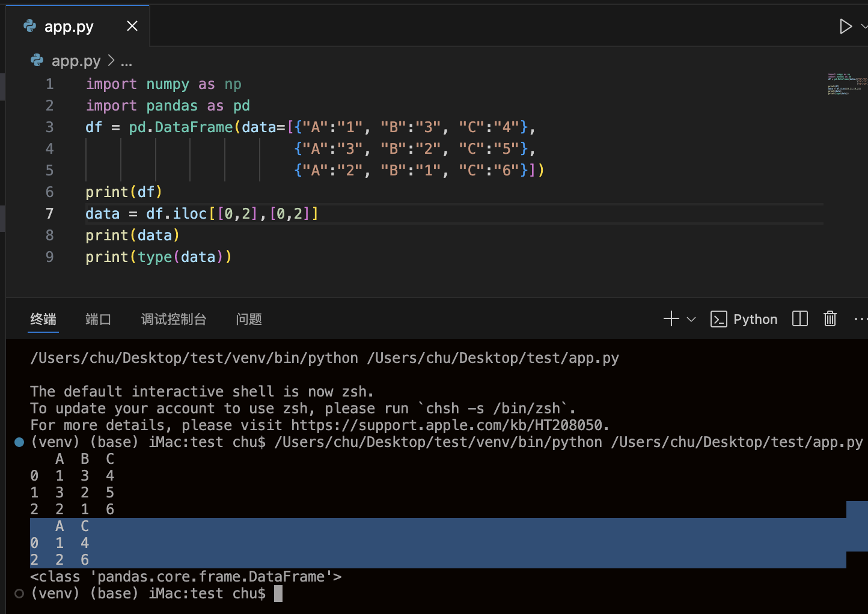Open the launch profile dropdown beside plus
This screenshot has width=868, height=614.
[x=691, y=320]
